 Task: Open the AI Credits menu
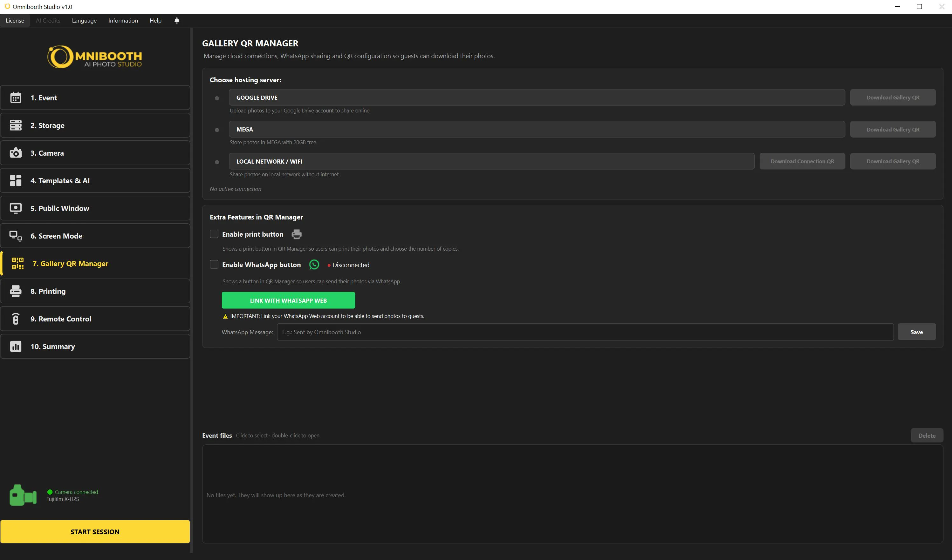coord(48,20)
